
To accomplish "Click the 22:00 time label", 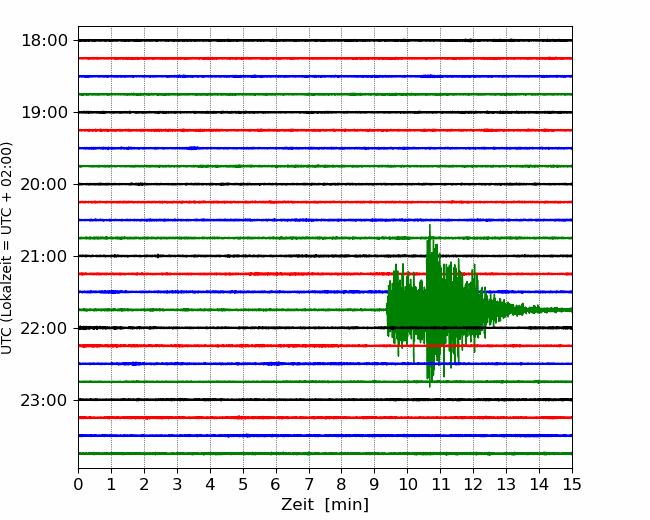I will (44, 328).
